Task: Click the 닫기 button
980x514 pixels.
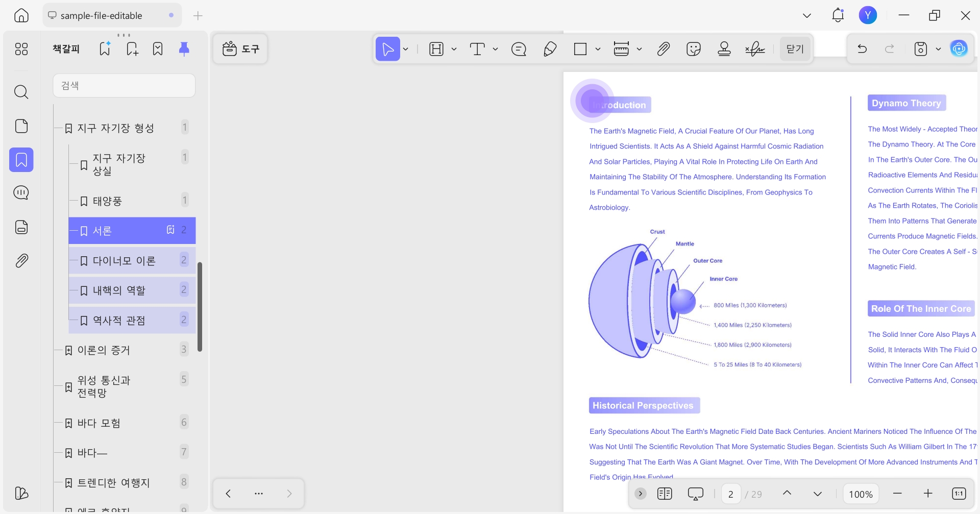Action: tap(795, 49)
